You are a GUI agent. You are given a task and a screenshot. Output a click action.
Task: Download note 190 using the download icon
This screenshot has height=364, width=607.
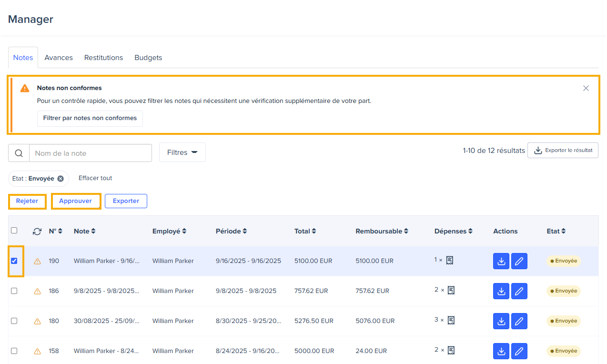tap(501, 261)
